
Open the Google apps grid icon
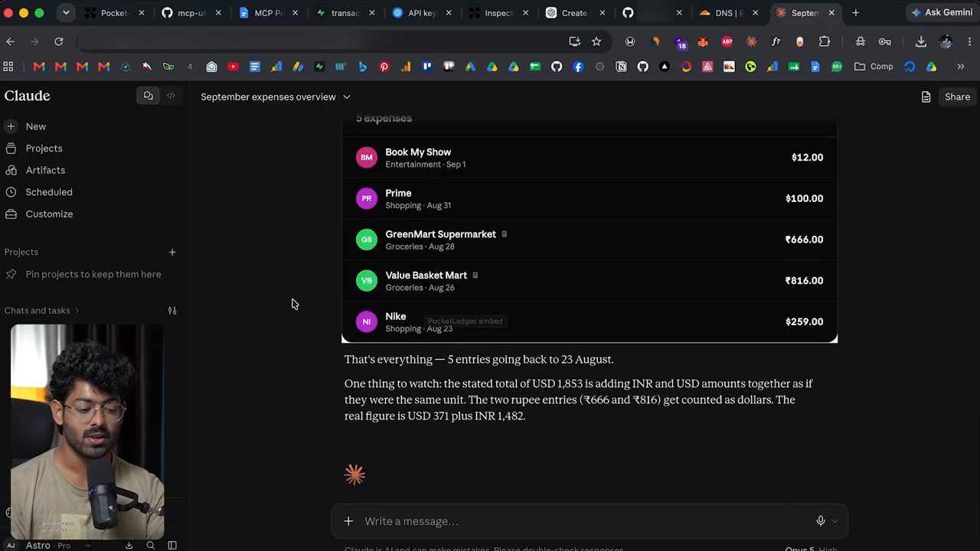pyautogui.click(x=8, y=67)
